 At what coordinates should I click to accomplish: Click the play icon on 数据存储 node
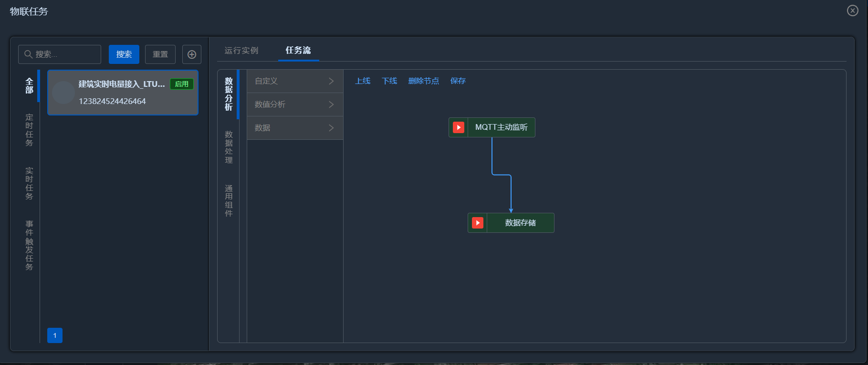coord(477,223)
